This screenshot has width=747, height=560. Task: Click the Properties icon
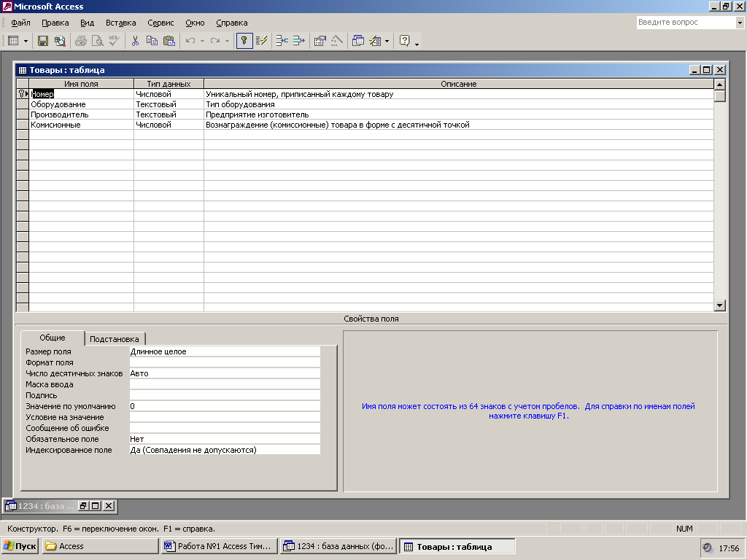[320, 41]
